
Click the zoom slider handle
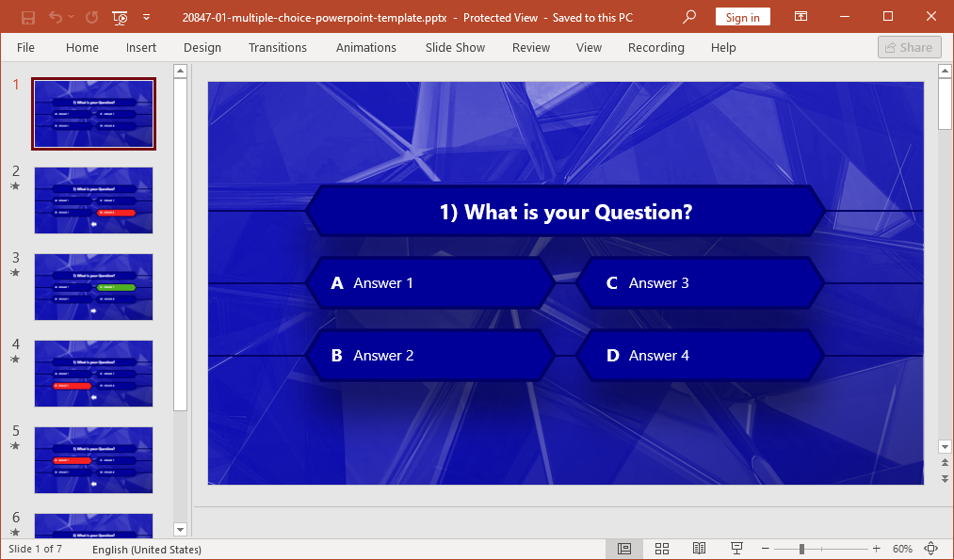(x=801, y=549)
